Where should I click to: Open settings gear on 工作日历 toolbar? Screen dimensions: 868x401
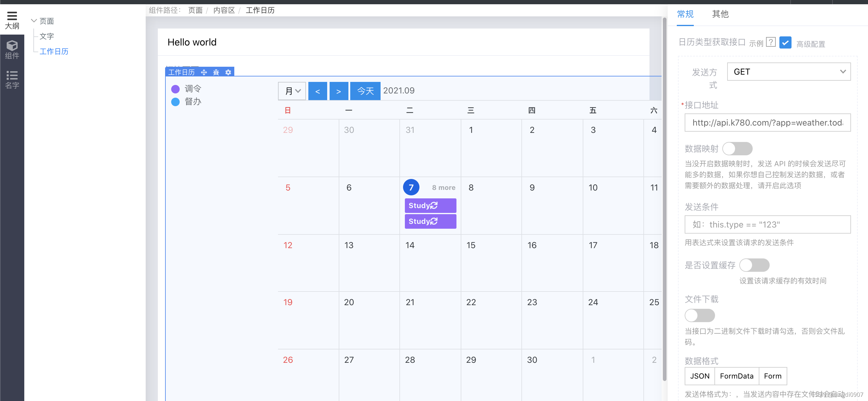pos(228,72)
